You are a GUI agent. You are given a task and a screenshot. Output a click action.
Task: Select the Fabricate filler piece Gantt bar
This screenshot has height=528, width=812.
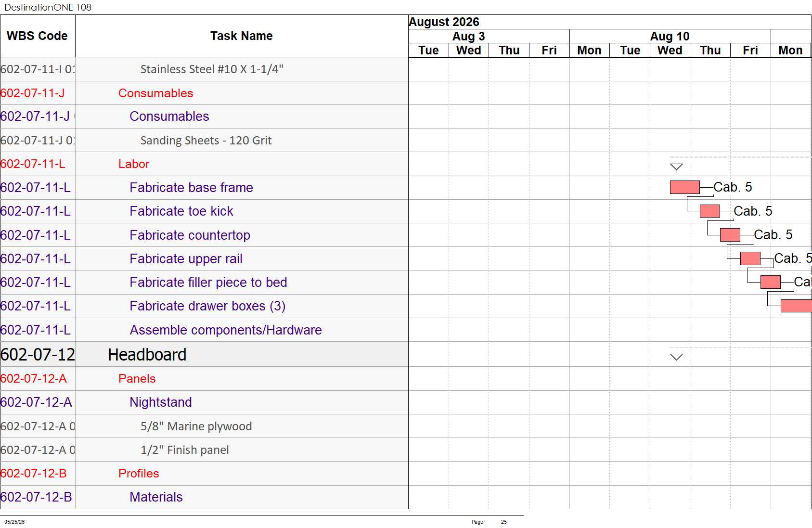tap(770, 282)
